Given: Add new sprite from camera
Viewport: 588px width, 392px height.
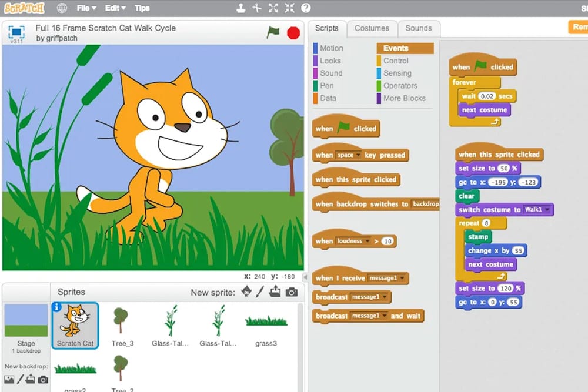Looking at the screenshot, I should [291, 292].
